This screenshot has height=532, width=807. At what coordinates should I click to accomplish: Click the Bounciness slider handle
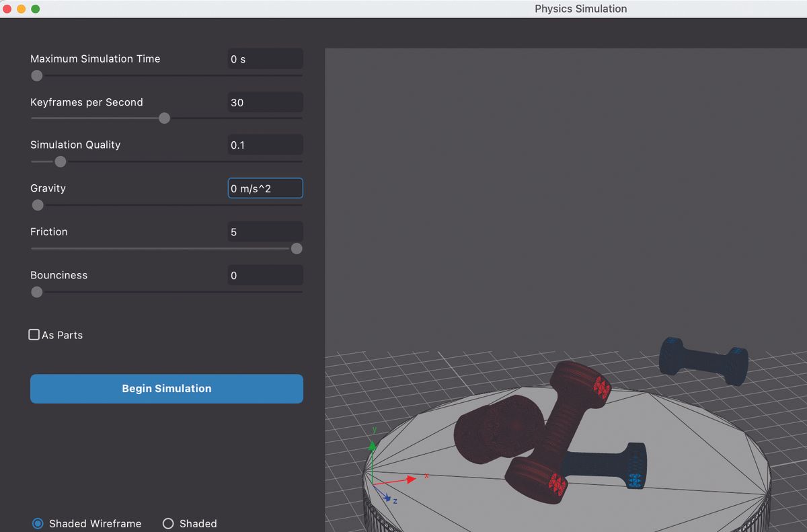pos(36,292)
